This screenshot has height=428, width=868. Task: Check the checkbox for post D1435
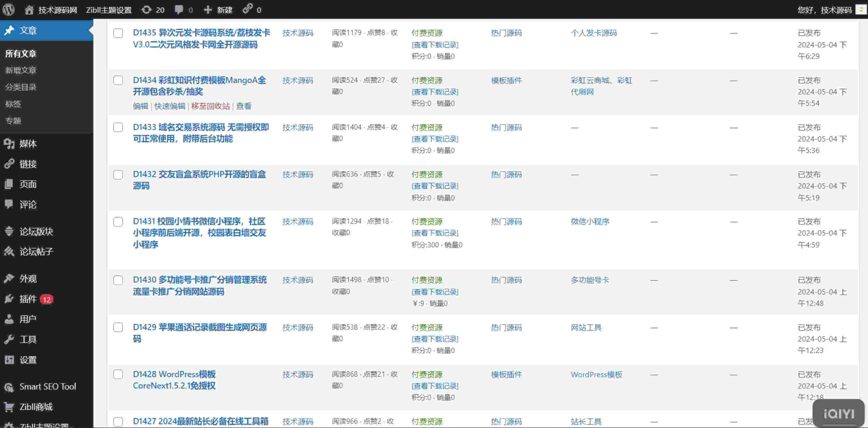click(x=118, y=33)
